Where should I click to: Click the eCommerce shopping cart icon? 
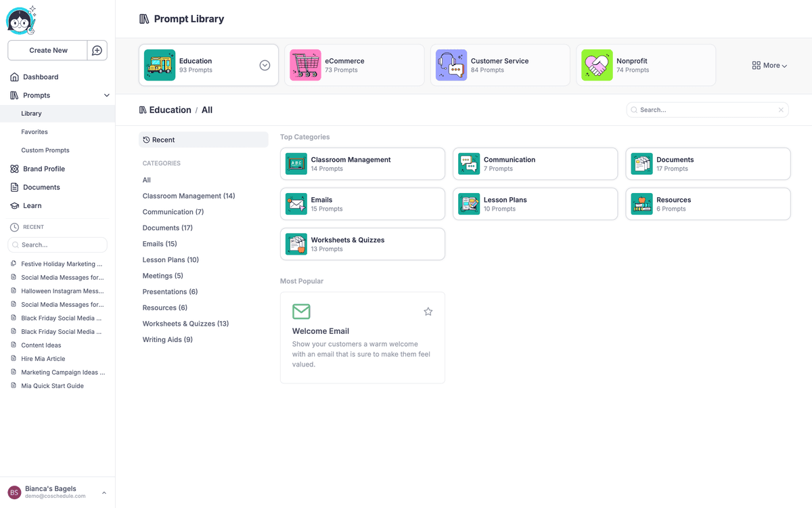(x=305, y=65)
